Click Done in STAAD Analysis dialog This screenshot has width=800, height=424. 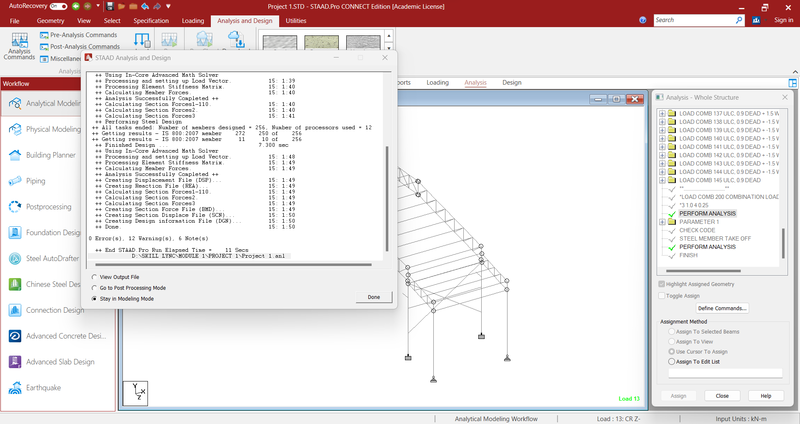(374, 297)
